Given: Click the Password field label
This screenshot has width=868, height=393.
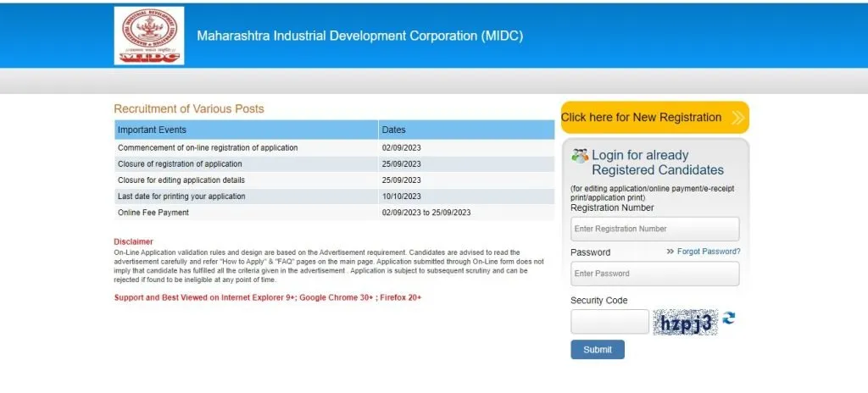Looking at the screenshot, I should point(590,252).
